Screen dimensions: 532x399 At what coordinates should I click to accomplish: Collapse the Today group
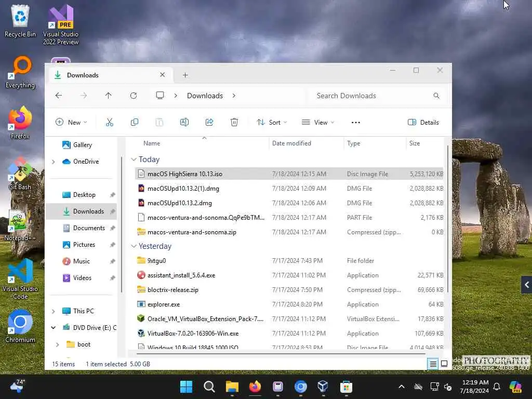coord(134,159)
